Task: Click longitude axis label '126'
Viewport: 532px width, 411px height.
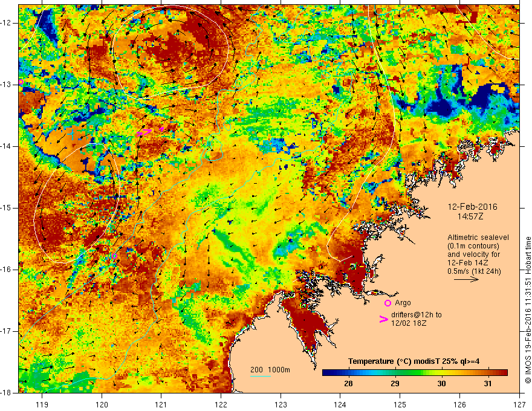Action: (459, 404)
